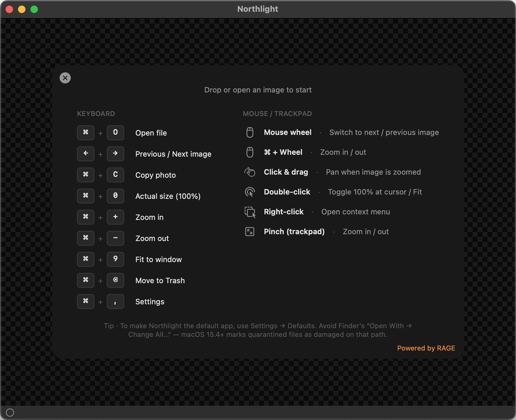Image resolution: width=516 pixels, height=420 pixels.
Task: Click the Northlight window title
Action: (x=258, y=9)
